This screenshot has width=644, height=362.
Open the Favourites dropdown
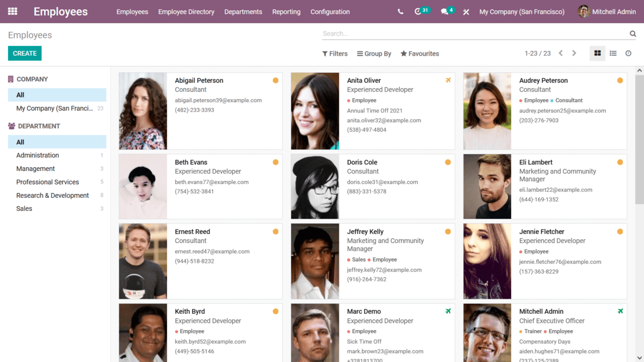419,54
